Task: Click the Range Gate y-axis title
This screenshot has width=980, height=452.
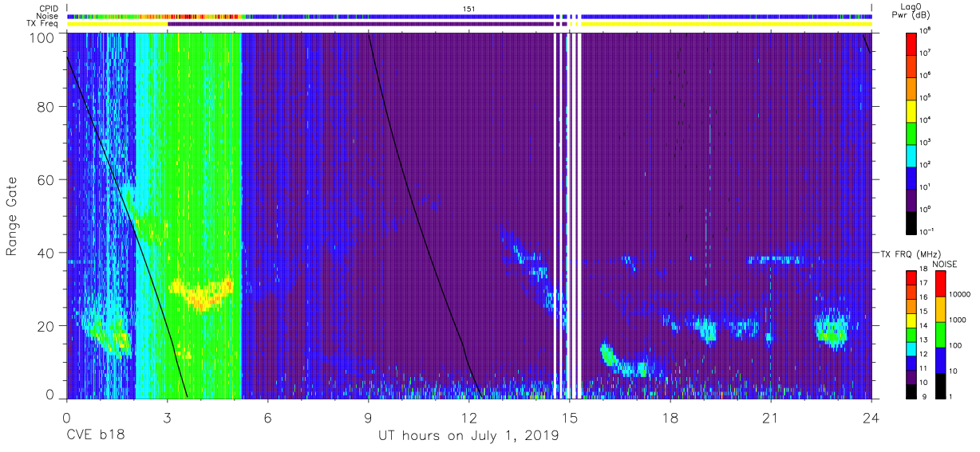Action: (13, 216)
